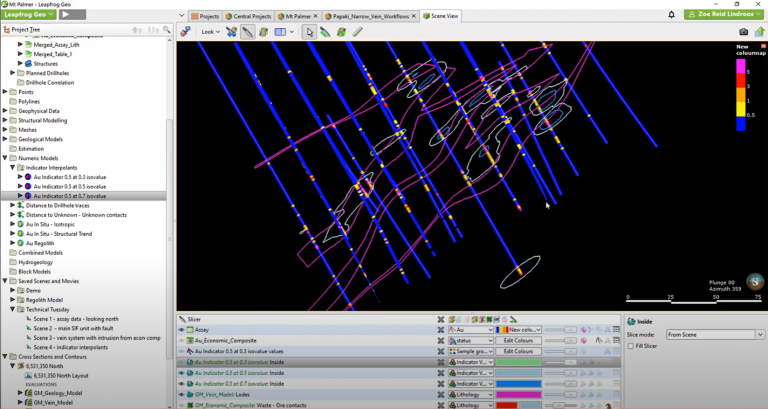Toggle visibility of GM_Vein_Model Lodes

[x=182, y=394]
